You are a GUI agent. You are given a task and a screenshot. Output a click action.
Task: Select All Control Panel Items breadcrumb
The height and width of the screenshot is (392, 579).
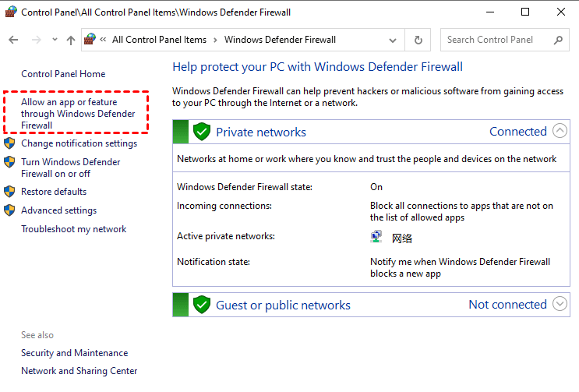(159, 40)
